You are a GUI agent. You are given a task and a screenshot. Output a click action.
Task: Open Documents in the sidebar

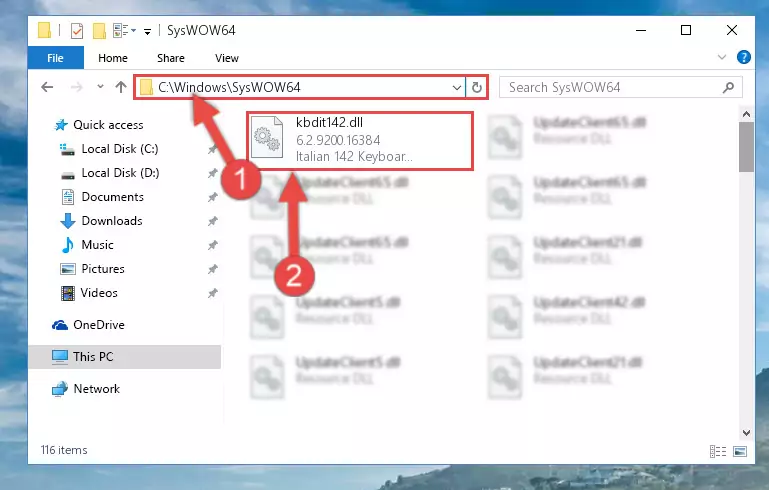(x=103, y=197)
